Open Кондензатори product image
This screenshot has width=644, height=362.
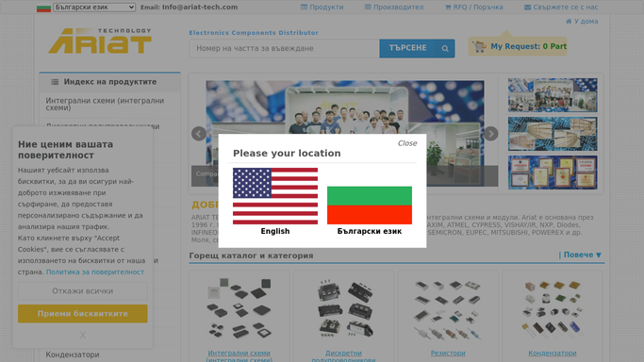pyautogui.click(x=553, y=308)
